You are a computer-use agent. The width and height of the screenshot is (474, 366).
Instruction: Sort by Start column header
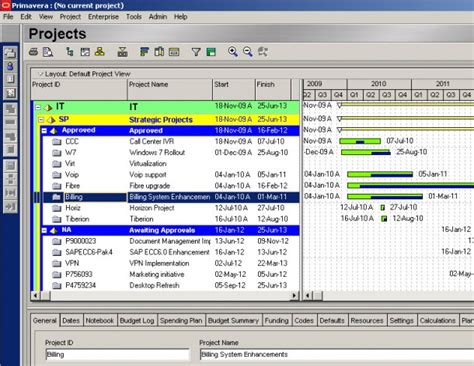tap(234, 89)
